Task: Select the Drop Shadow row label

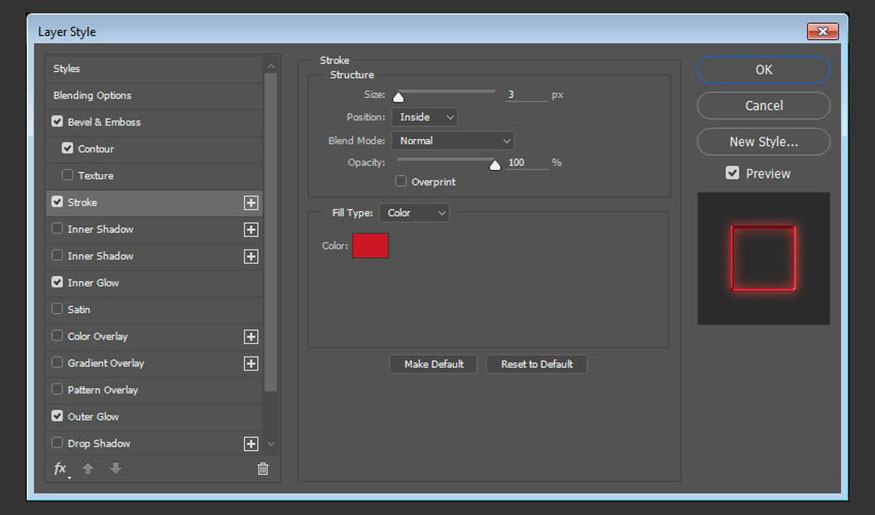Action: [99, 444]
